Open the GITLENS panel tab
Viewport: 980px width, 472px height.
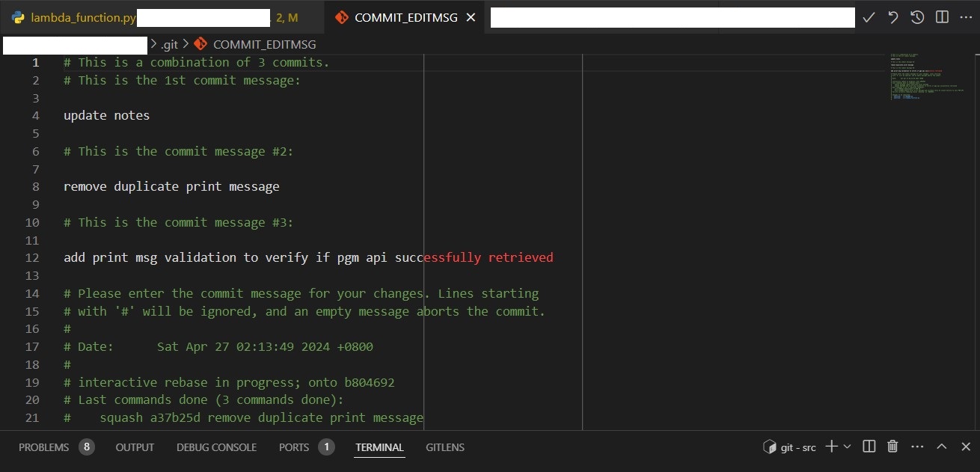[x=444, y=447]
